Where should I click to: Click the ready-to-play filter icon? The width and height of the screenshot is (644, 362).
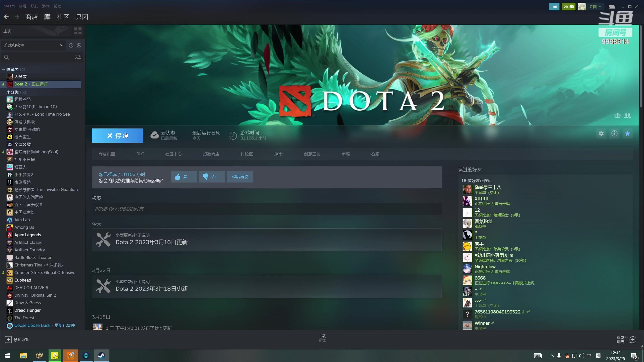(x=79, y=45)
